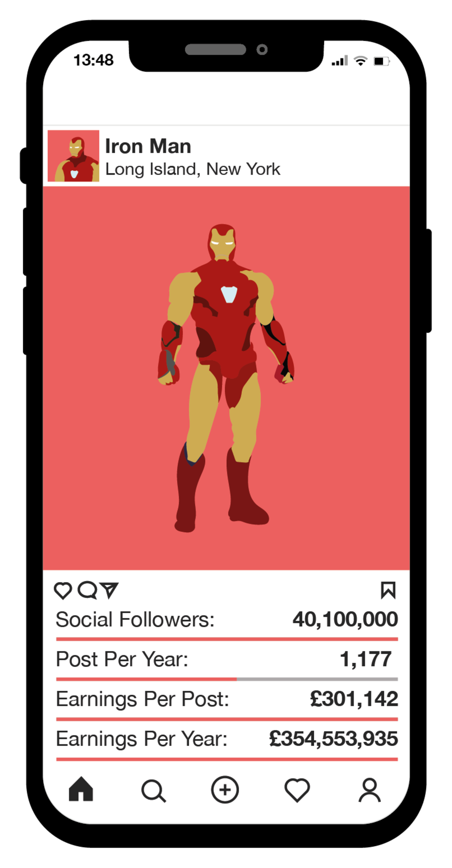Tap the battery status icon
The width and height of the screenshot is (452, 868).
coord(382,61)
